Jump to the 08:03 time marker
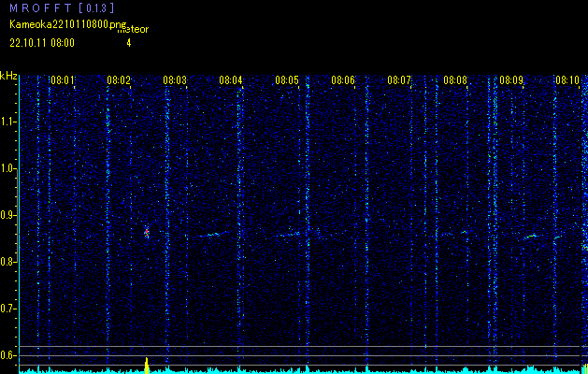The image size is (588, 374). pyautogui.click(x=175, y=80)
